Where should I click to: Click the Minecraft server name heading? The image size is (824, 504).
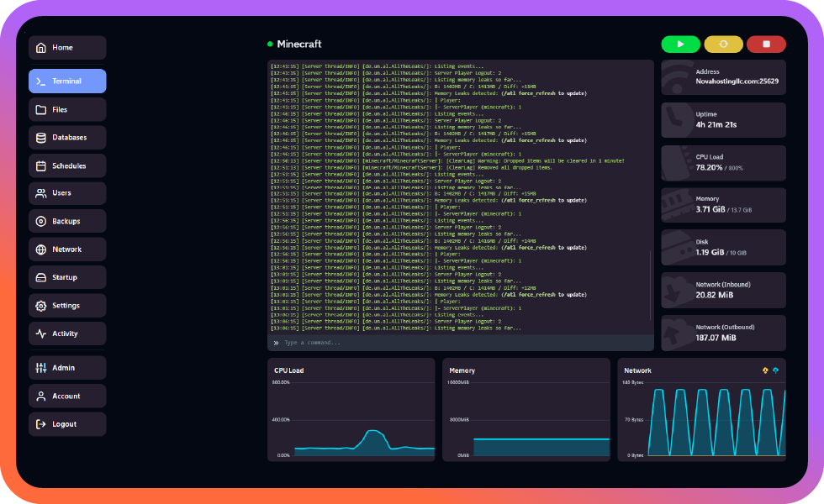coord(299,44)
